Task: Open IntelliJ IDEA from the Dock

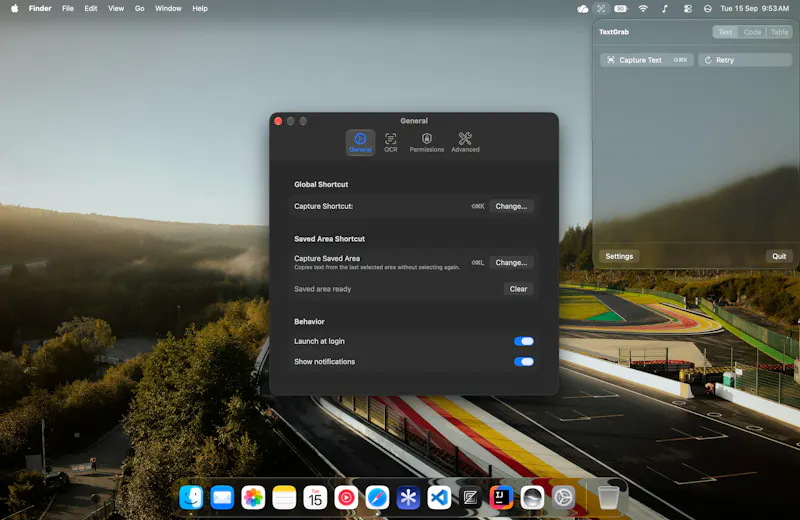Action: pos(502,498)
